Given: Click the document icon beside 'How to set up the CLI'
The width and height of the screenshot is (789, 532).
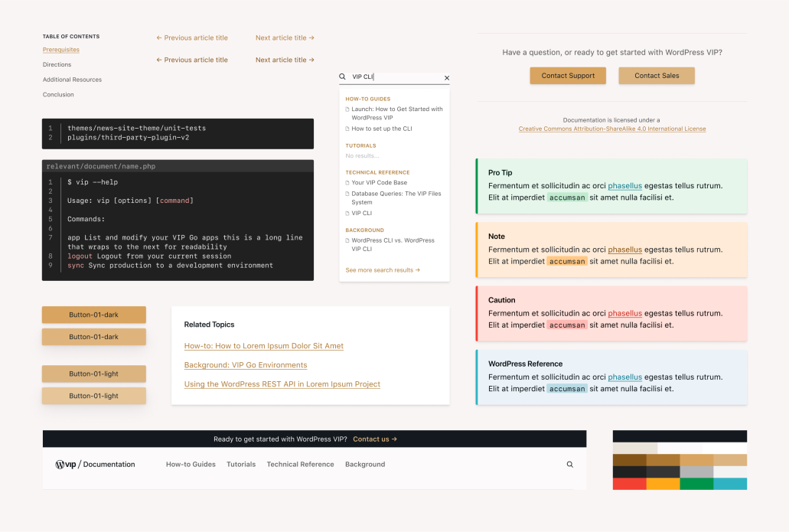Looking at the screenshot, I should (x=347, y=129).
